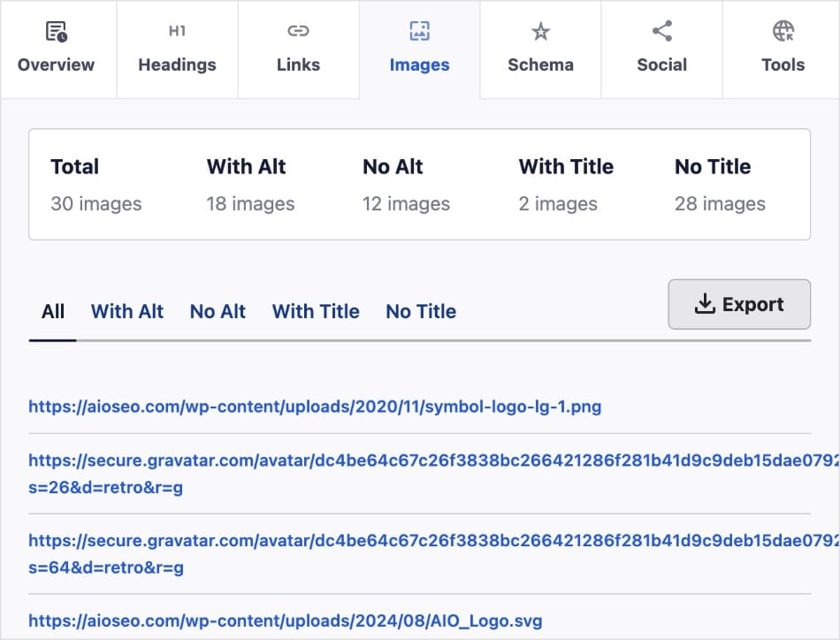Viewport: 840px width, 640px height.
Task: Open the AIO_Logo.svg image link
Action: (x=285, y=621)
